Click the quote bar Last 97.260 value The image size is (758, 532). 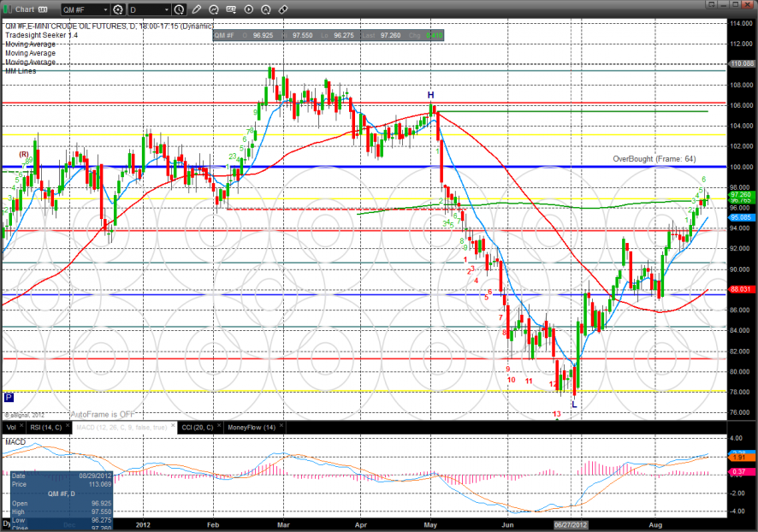pyautogui.click(x=391, y=35)
